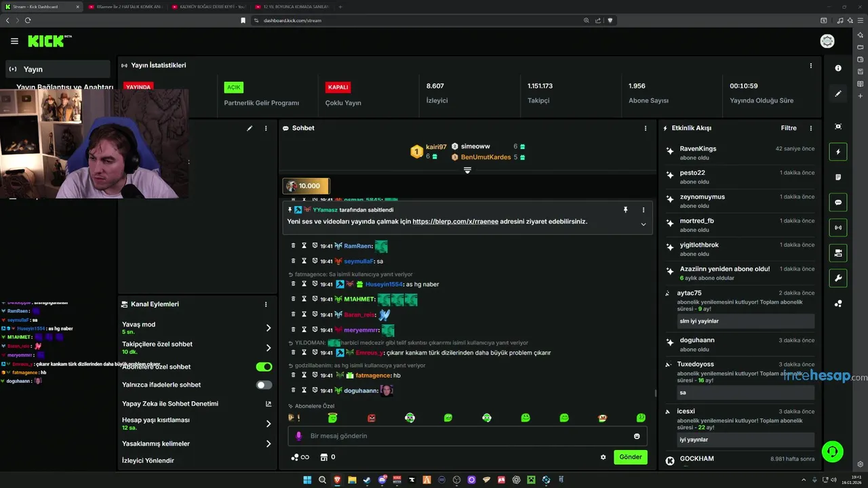Open chat settings gear icon
This screenshot has height=488, width=868.
tap(603, 457)
